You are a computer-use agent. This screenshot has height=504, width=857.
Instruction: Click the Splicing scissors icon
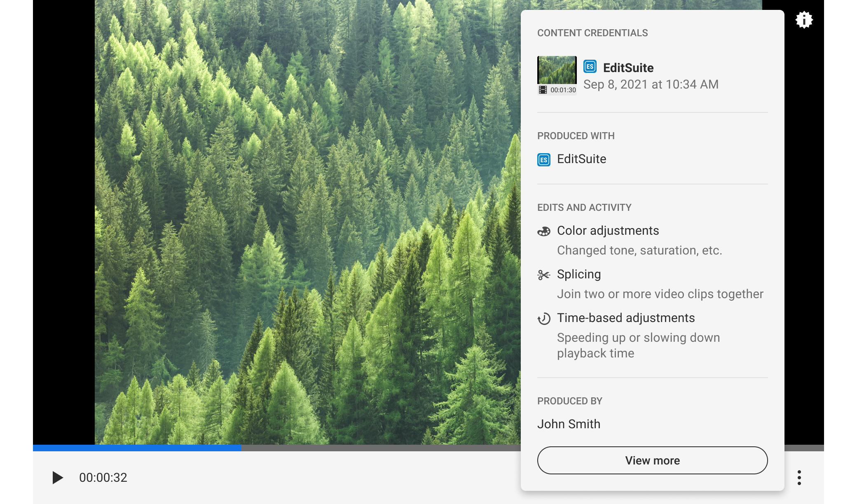(544, 275)
